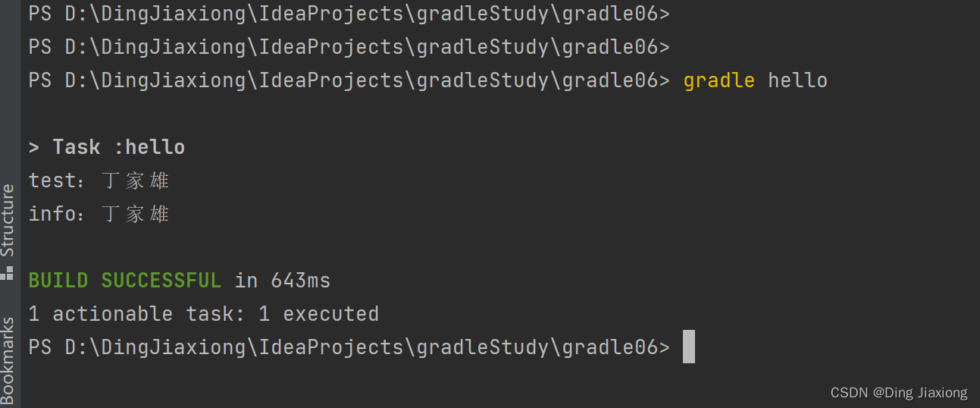Open the Bookmarks tool window tab
Image resolution: width=980 pixels, height=408 pixels.
[x=8, y=359]
